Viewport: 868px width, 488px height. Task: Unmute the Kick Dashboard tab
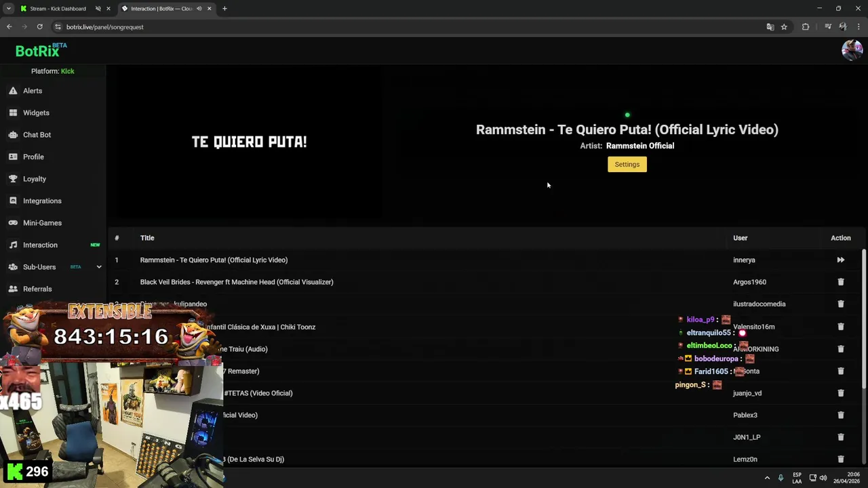pos(98,9)
